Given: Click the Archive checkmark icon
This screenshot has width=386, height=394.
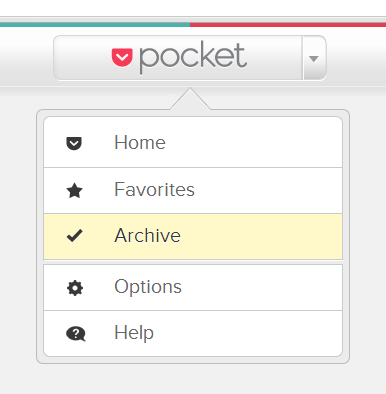Looking at the screenshot, I should coord(75,236).
